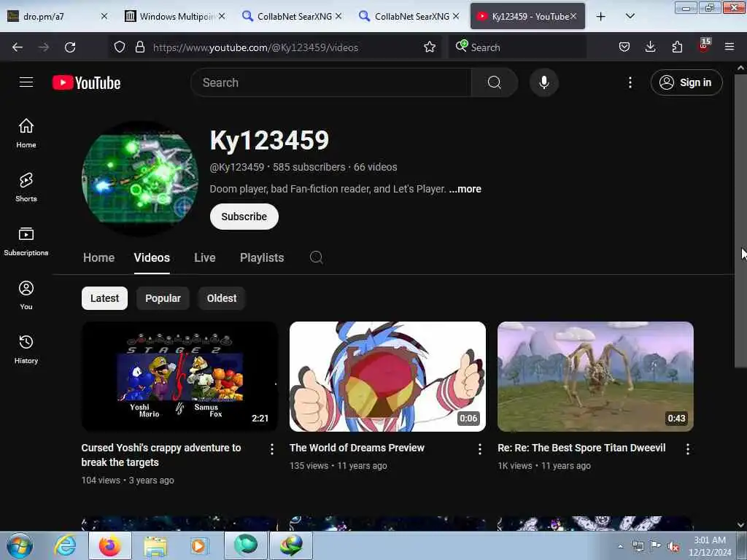The height and width of the screenshot is (560, 747).
Task: Click the Ky123459 channel avatar
Action: 140,179
